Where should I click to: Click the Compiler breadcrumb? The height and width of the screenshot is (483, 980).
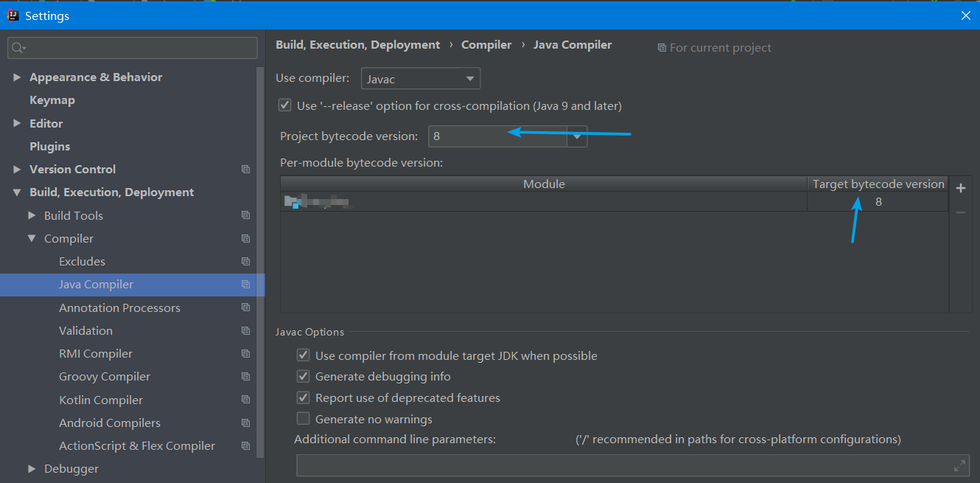click(486, 45)
